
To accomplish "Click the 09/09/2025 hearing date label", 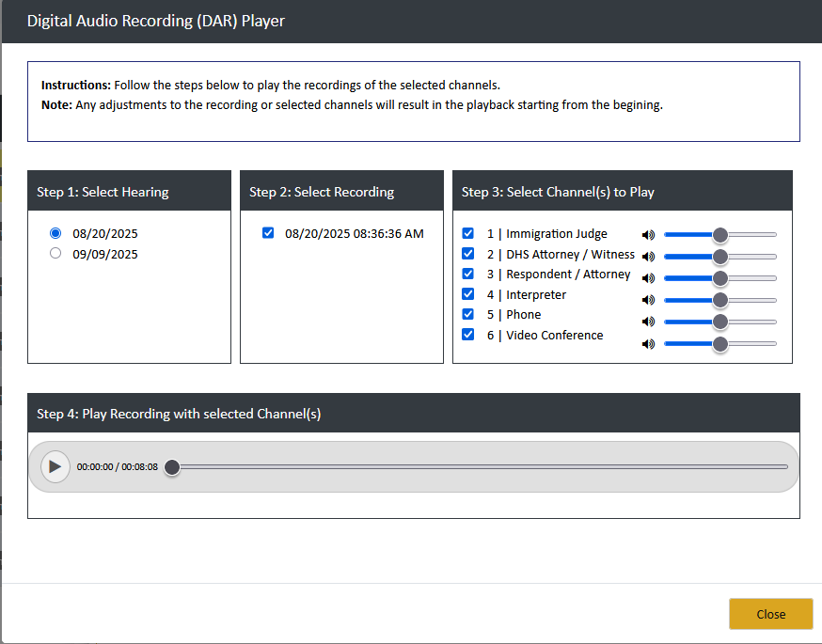I will pyautogui.click(x=105, y=254).
